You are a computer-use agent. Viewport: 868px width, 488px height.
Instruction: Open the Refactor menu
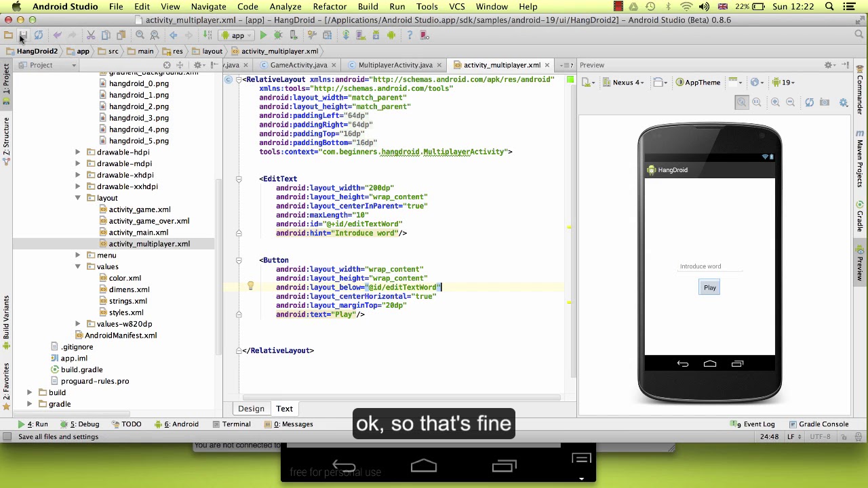pos(330,7)
